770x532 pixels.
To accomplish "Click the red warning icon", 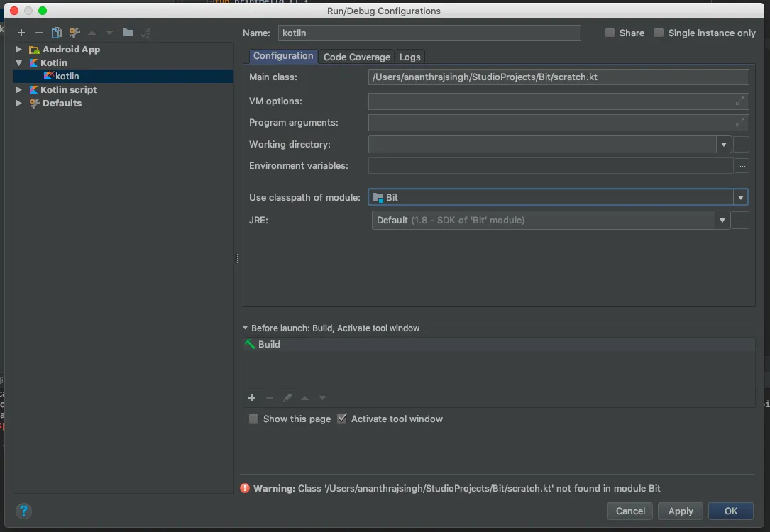I will point(245,488).
